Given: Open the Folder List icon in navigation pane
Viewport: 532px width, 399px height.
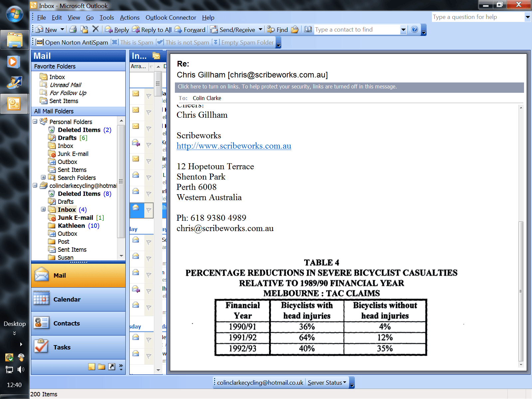Looking at the screenshot, I should tap(101, 367).
